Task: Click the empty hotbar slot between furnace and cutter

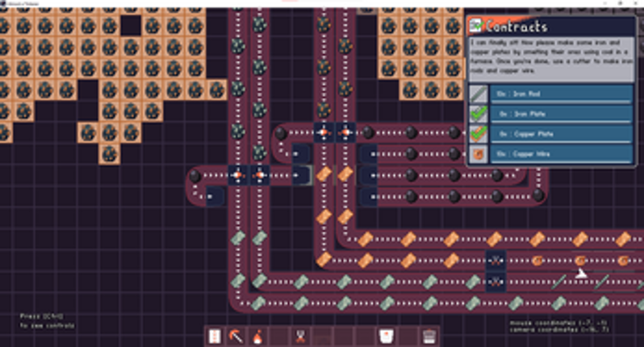Action: tap(279, 337)
